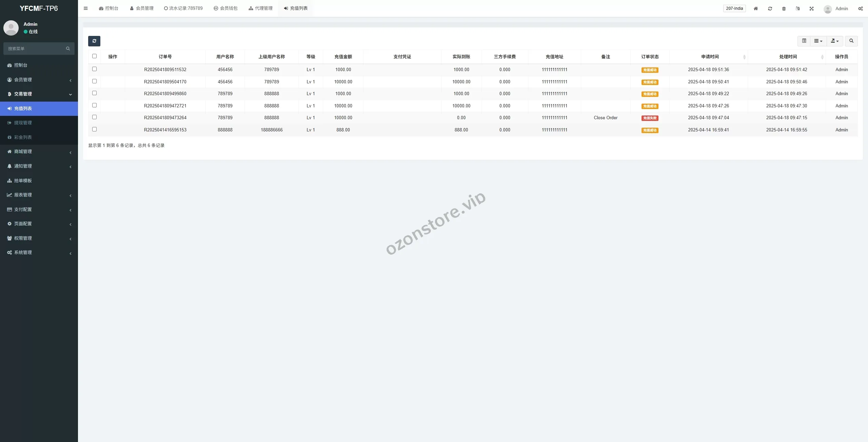Image resolution: width=868 pixels, height=442 pixels.
Task: Open settings gears icon at top right
Action: [x=860, y=8]
